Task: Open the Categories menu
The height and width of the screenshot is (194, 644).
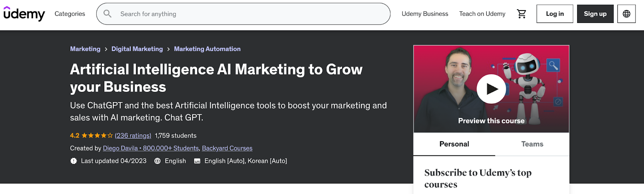Action: 70,14
